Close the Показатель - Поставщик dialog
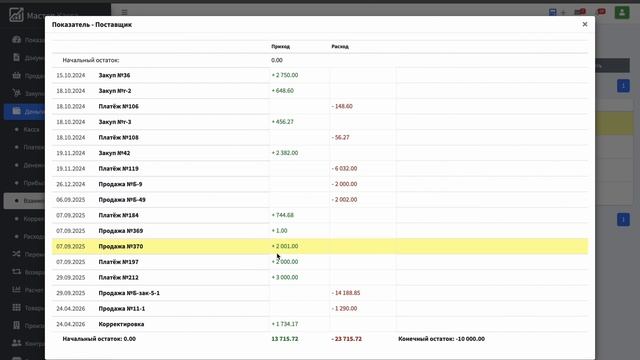 [x=584, y=24]
